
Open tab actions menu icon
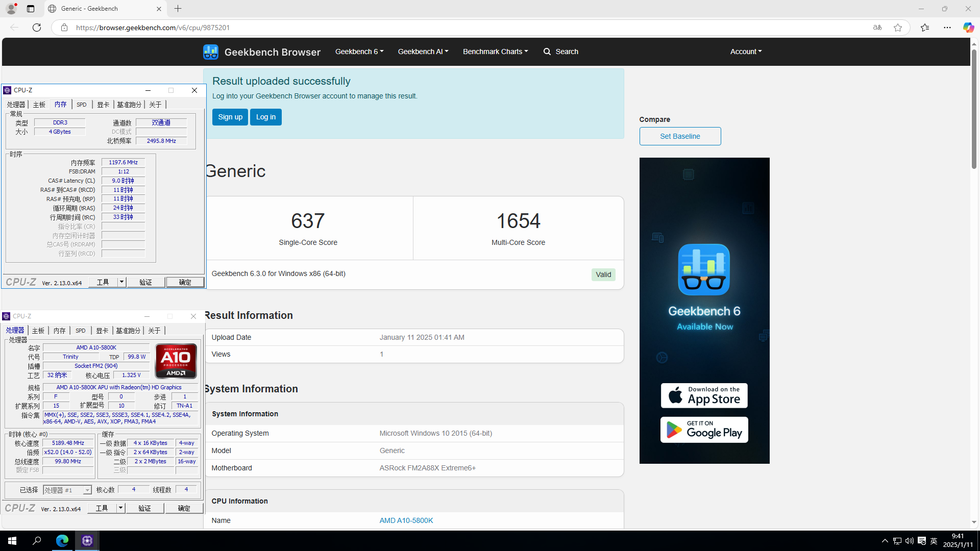pos(31,9)
